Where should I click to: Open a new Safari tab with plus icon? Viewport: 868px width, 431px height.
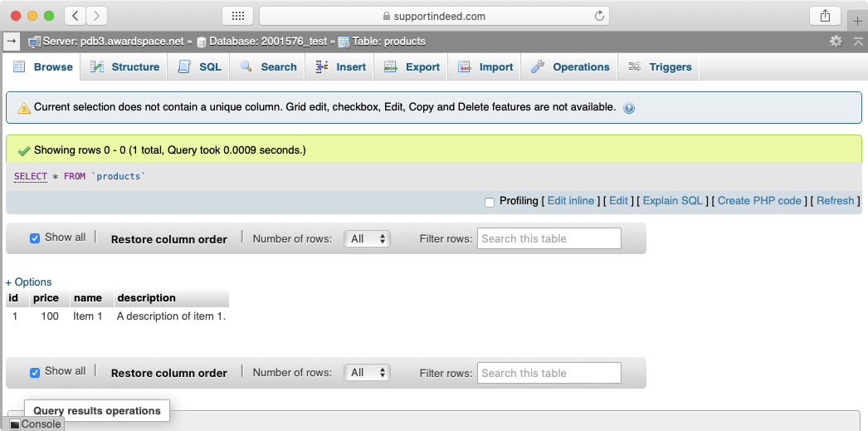coord(858,22)
